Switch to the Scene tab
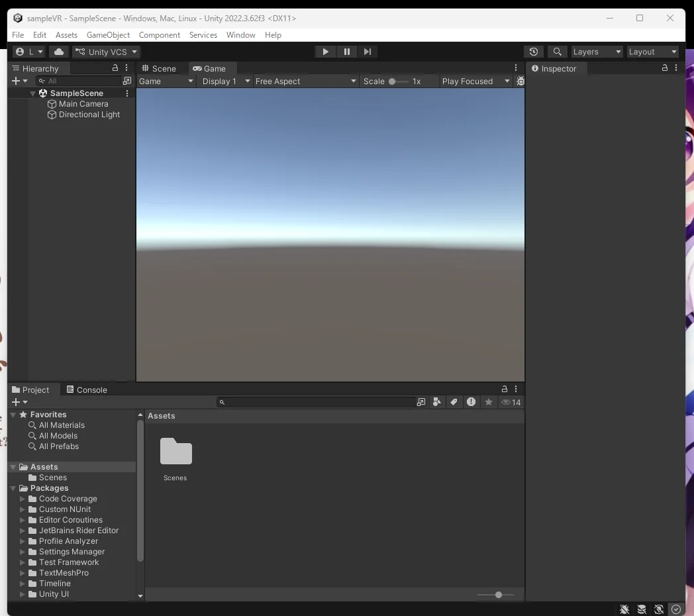 click(x=159, y=69)
